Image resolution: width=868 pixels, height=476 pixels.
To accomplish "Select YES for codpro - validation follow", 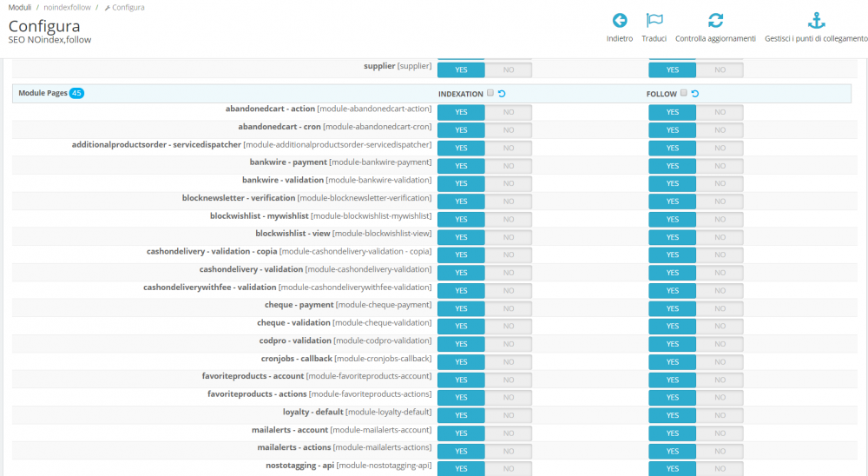I will click(673, 344).
